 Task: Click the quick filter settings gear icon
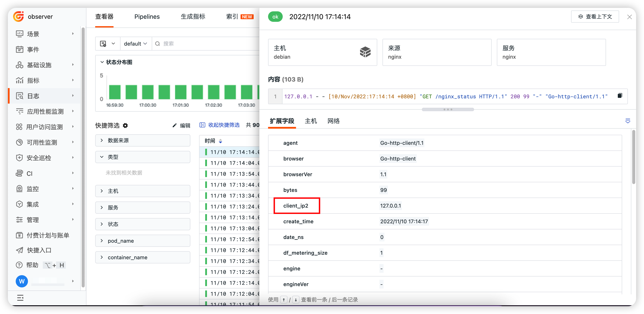click(125, 126)
